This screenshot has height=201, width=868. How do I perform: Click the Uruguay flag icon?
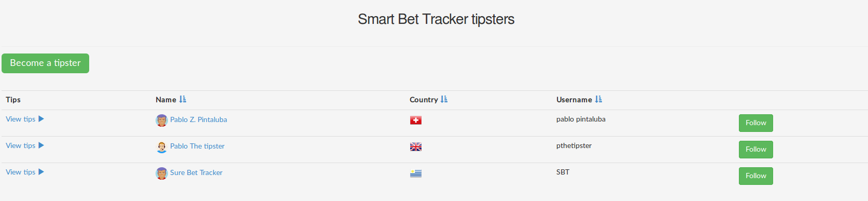tap(416, 173)
